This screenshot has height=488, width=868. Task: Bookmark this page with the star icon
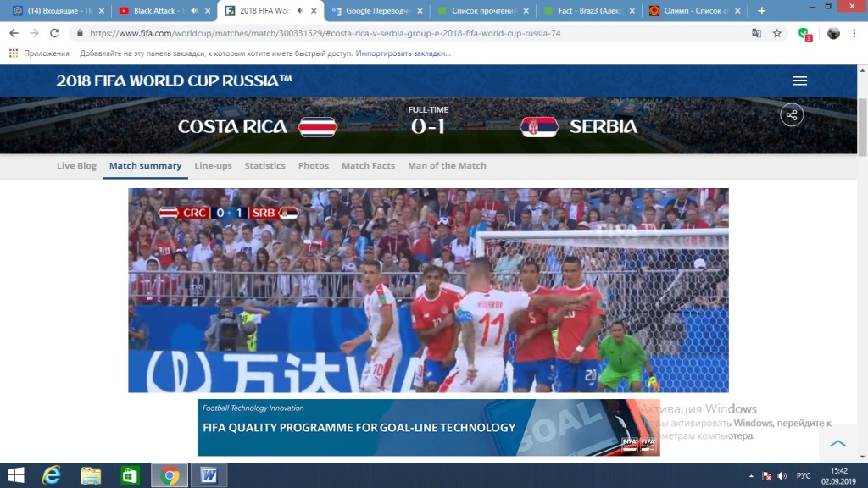777,33
